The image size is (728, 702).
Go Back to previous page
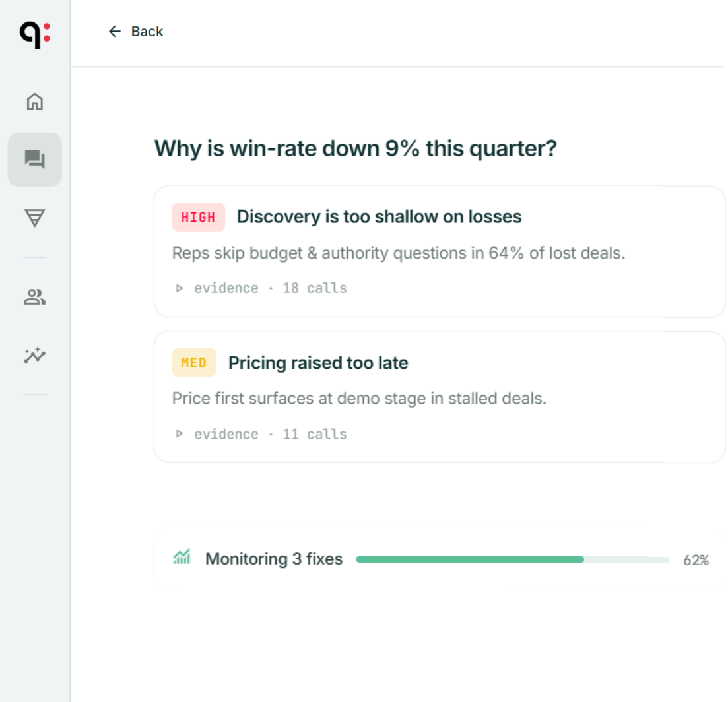click(x=135, y=32)
